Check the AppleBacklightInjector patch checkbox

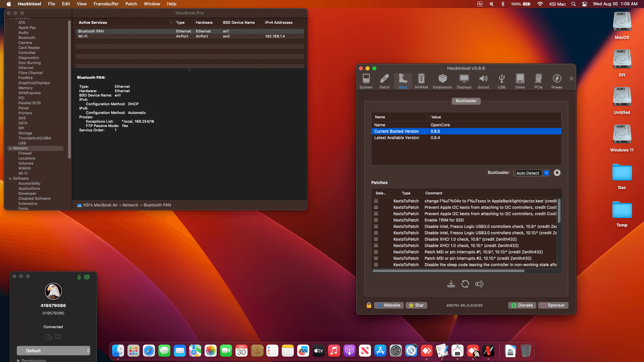376,201
